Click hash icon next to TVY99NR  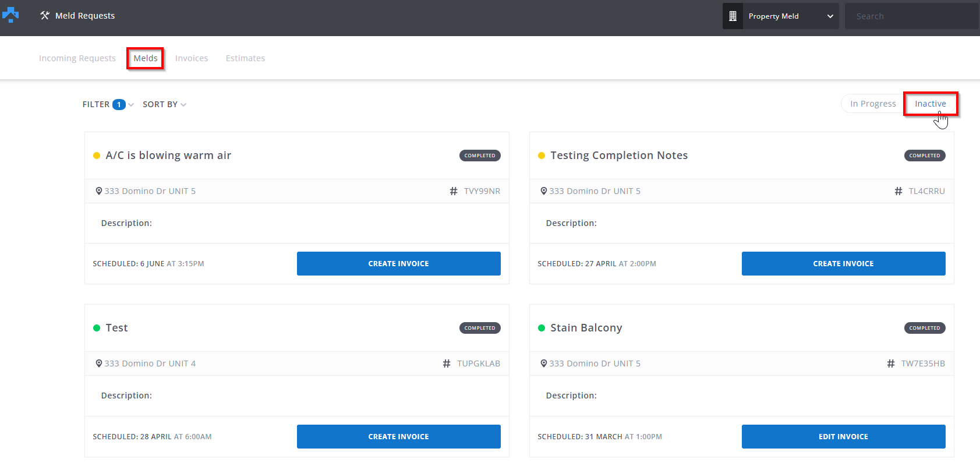point(453,191)
